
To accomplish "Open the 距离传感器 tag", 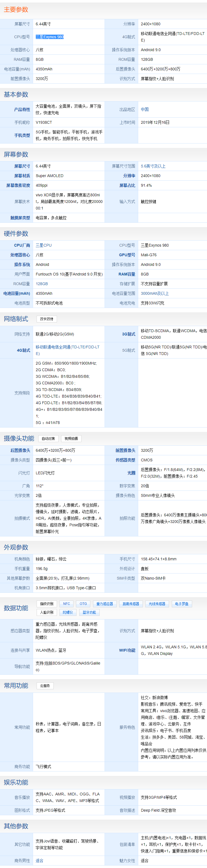I will click(x=131, y=604).
